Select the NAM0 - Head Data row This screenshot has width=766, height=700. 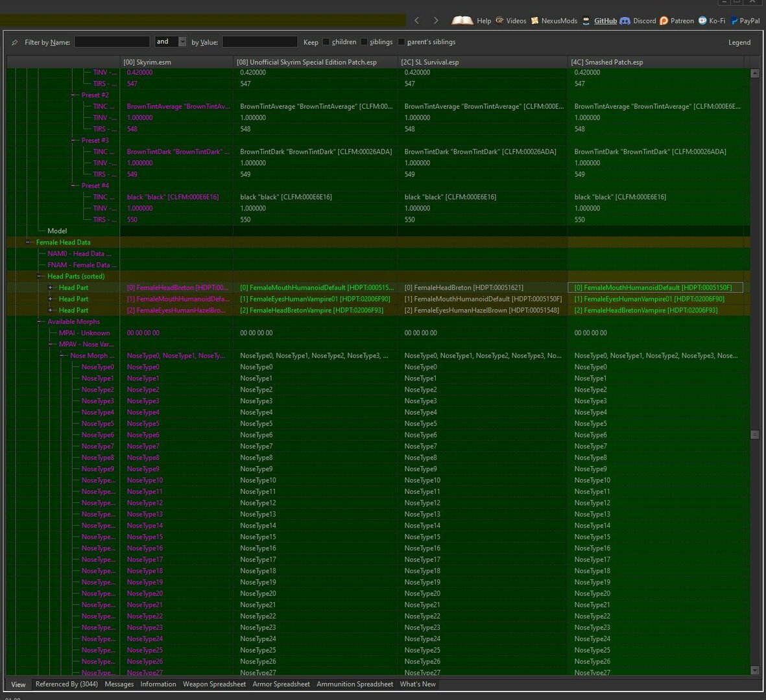click(x=79, y=254)
